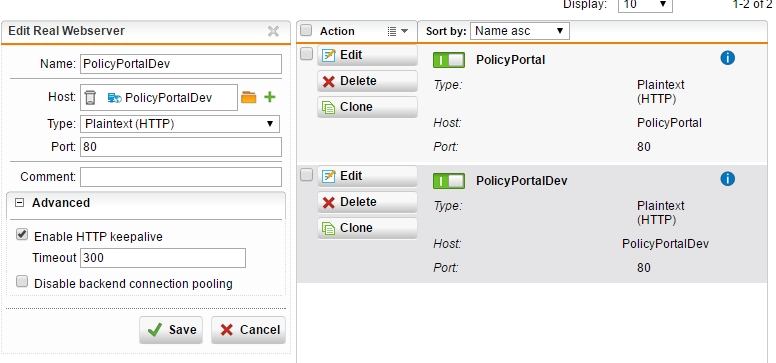Toggle the PolicyPortal status switch

[x=449, y=60]
